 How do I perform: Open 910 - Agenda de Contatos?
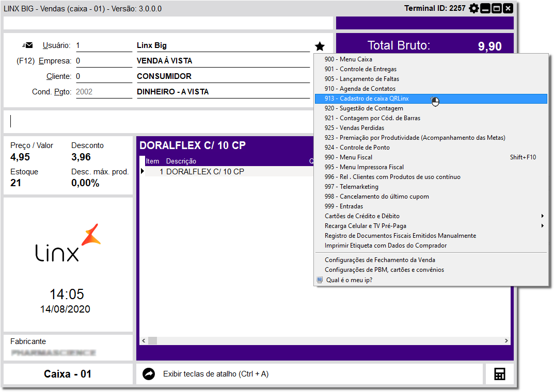click(431, 89)
